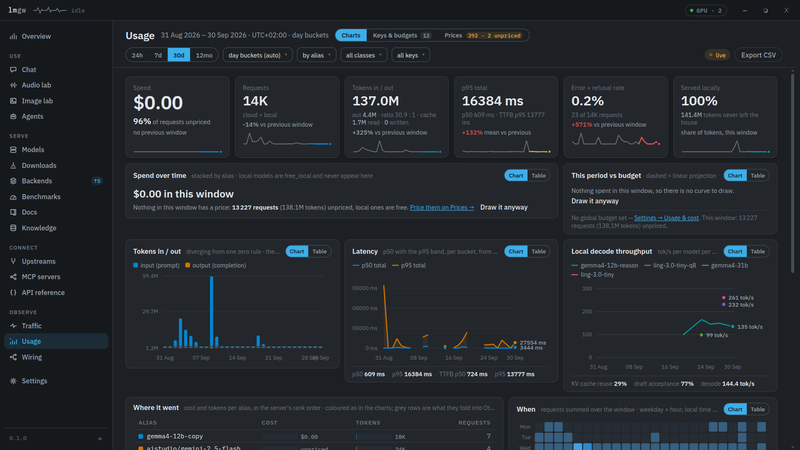Screen dimensions: 800x450
Task: Open Backends via its sidebar icon
Action: tap(13, 181)
